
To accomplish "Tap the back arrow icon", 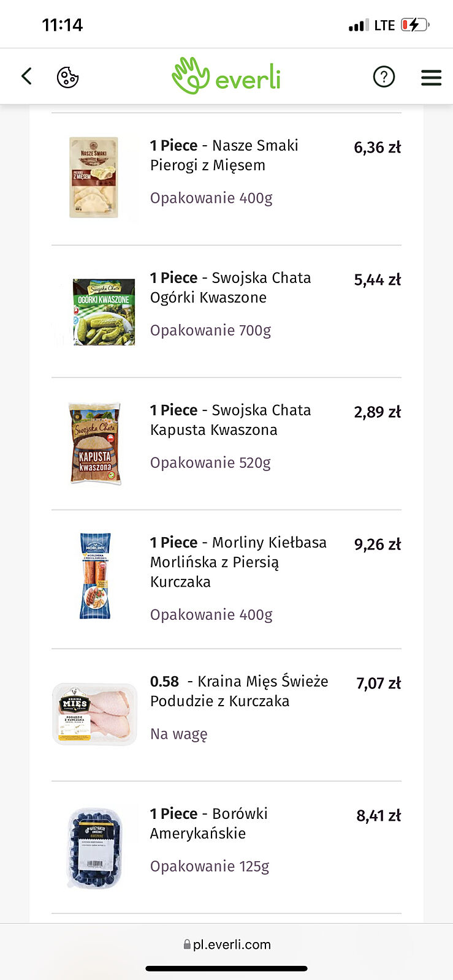I will click(26, 77).
